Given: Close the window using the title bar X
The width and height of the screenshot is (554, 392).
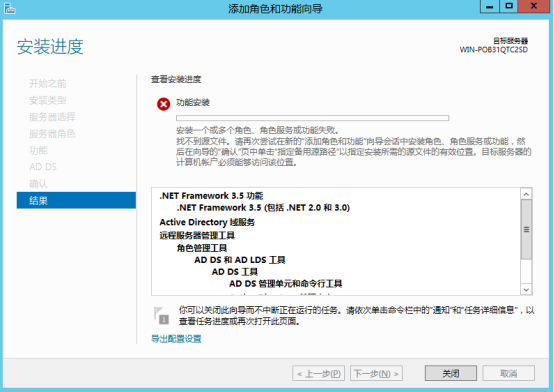Looking at the screenshot, I should (x=534, y=6).
